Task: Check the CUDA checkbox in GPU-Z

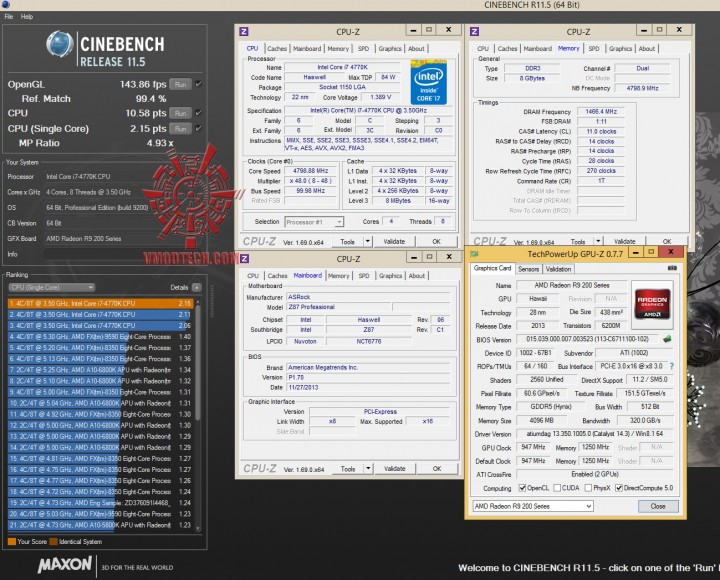Action: pyautogui.click(x=557, y=488)
